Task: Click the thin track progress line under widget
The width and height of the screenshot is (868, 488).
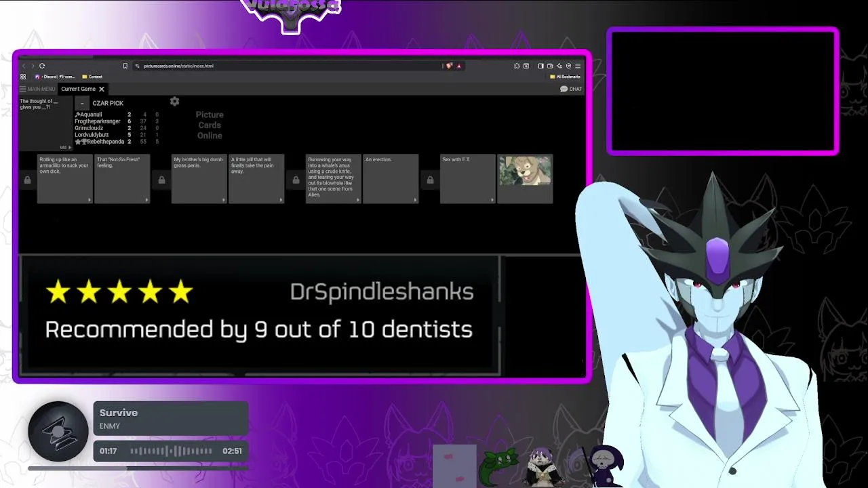Action: [x=138, y=468]
